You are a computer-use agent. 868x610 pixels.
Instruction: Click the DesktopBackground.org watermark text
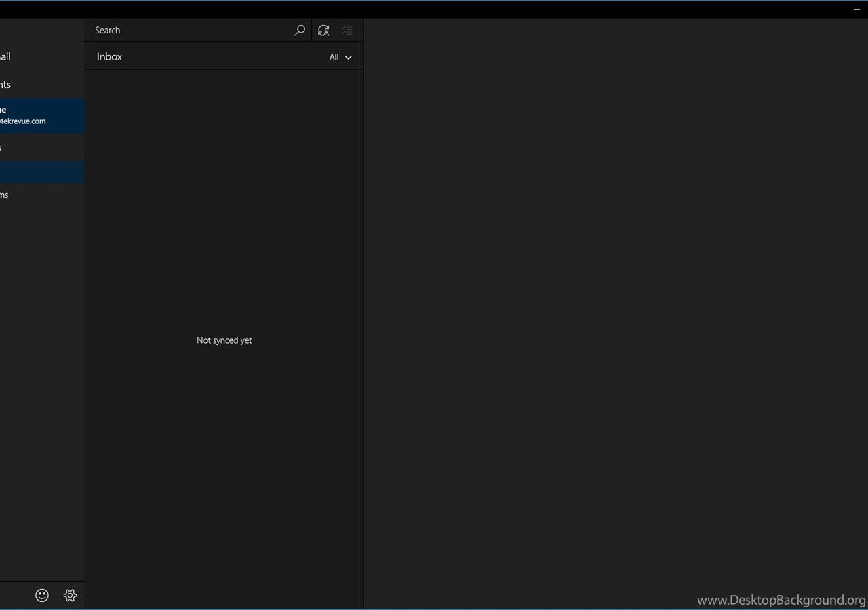[x=781, y=600]
